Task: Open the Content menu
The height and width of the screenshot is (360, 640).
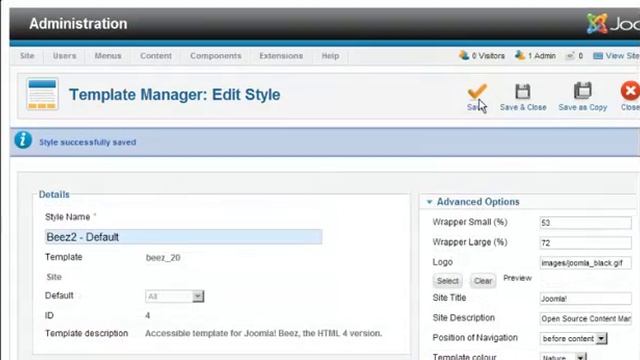Action: coord(156,56)
